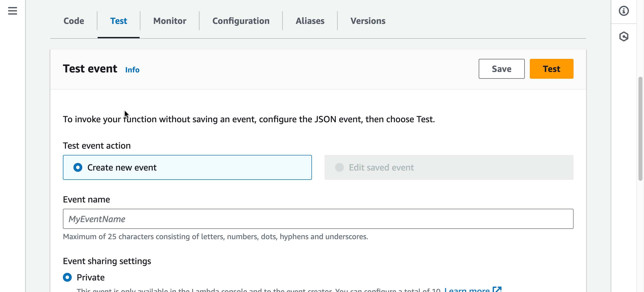The width and height of the screenshot is (644, 292).
Task: Select Create new event radio option
Action: click(x=78, y=168)
